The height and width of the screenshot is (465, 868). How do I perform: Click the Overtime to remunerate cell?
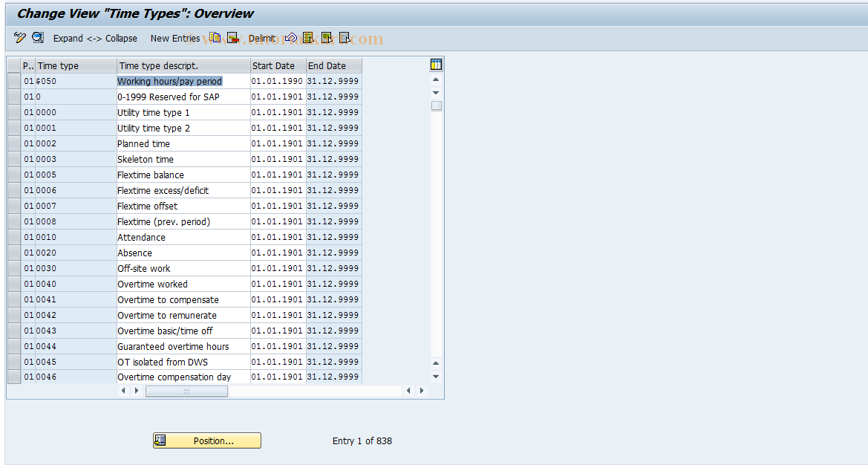click(183, 315)
